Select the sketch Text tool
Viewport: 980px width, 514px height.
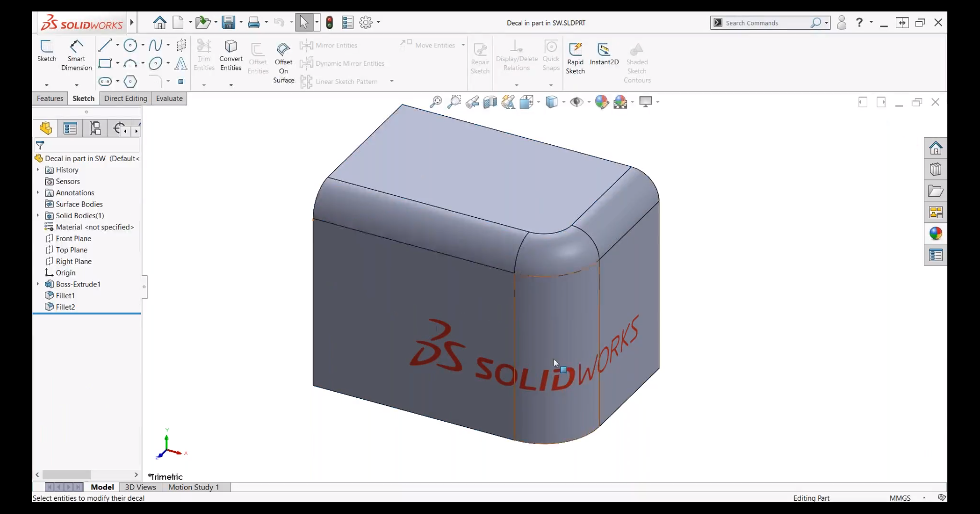[181, 63]
